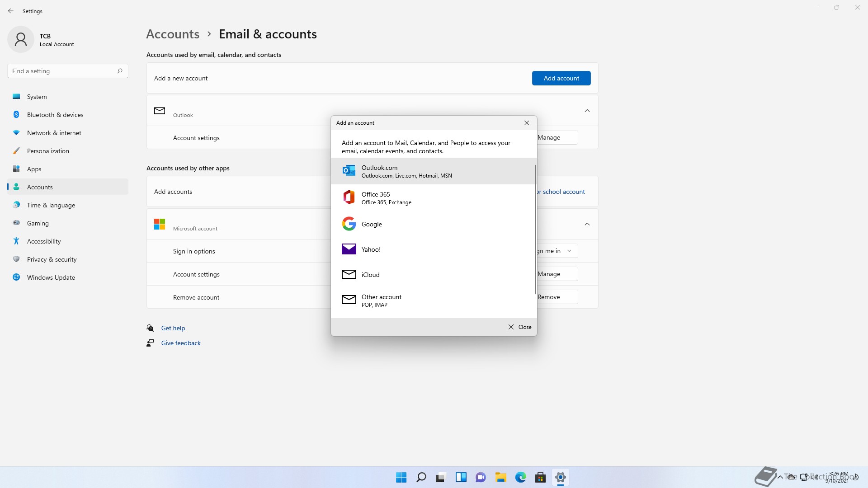This screenshot has height=488, width=868.
Task: Click Manage for Outlook account settings
Action: tap(557, 137)
